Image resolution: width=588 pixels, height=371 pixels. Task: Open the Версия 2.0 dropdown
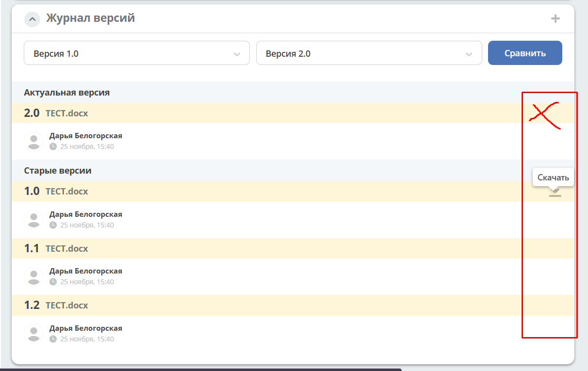pyautogui.click(x=369, y=53)
